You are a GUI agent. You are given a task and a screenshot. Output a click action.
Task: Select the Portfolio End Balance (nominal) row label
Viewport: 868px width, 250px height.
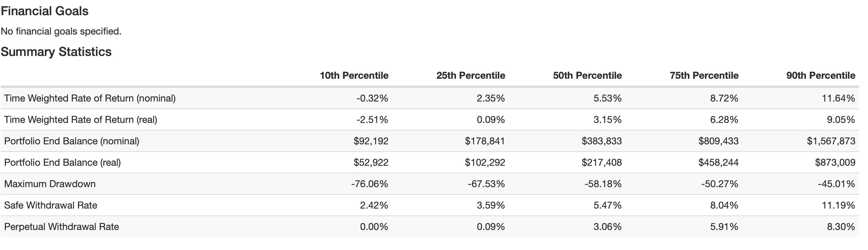72,141
